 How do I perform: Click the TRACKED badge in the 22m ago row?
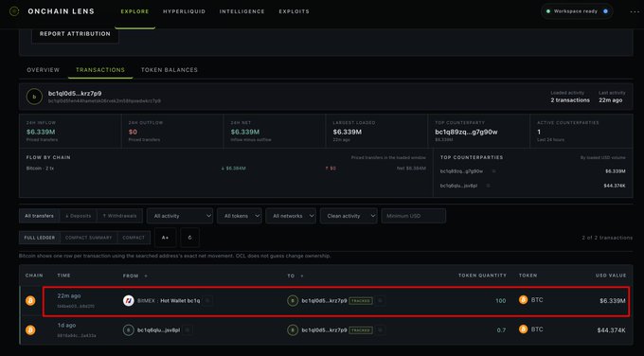coord(361,300)
